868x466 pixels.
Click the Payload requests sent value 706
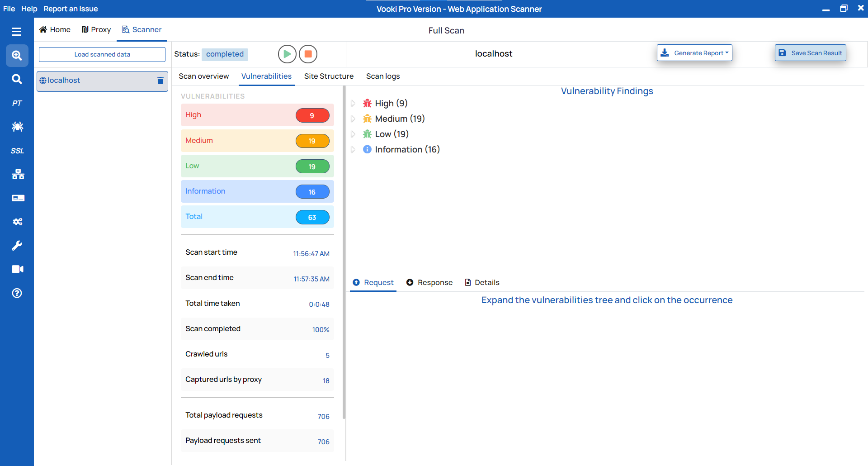323,442
